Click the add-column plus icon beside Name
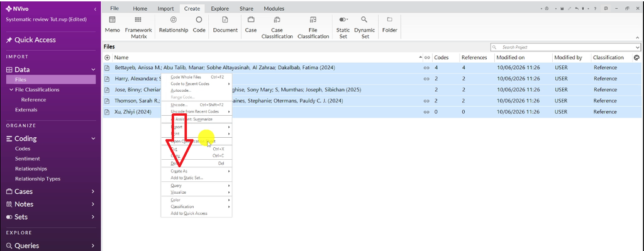The width and height of the screenshot is (644, 251). click(107, 57)
